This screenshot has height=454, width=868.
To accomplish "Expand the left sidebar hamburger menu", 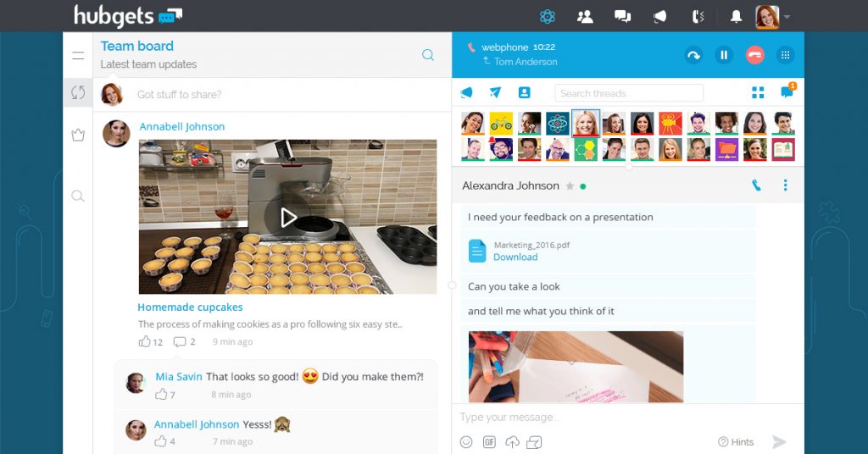I will [x=78, y=56].
